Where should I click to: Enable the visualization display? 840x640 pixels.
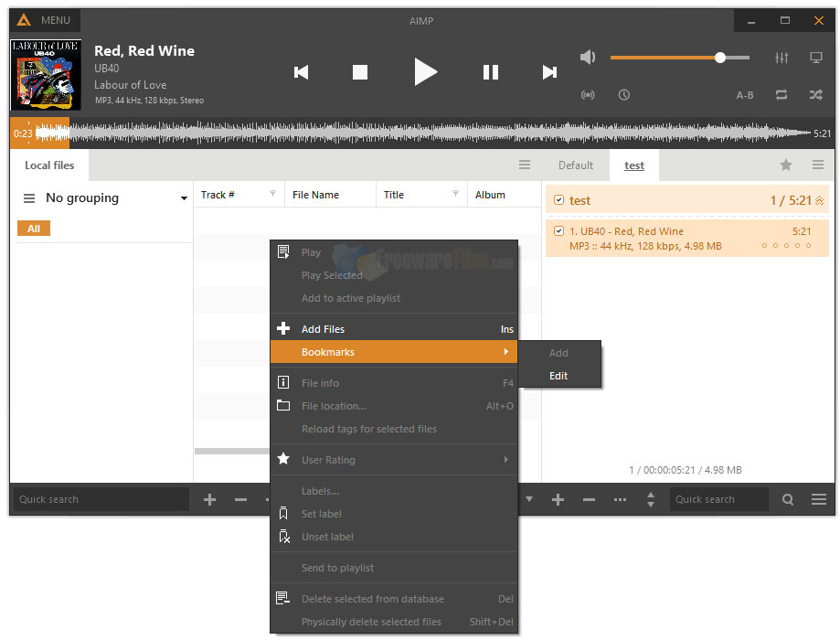click(815, 57)
